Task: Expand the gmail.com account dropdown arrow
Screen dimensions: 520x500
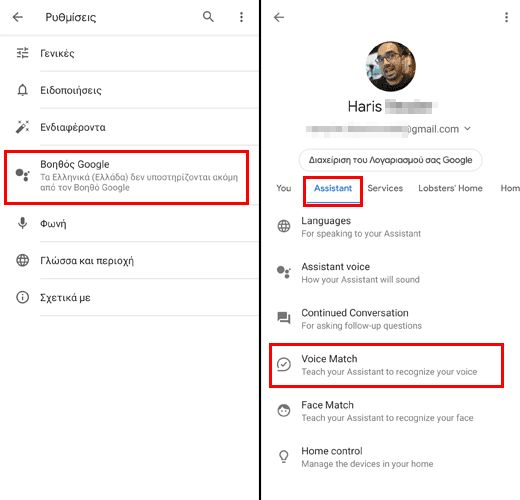Action: 467,128
